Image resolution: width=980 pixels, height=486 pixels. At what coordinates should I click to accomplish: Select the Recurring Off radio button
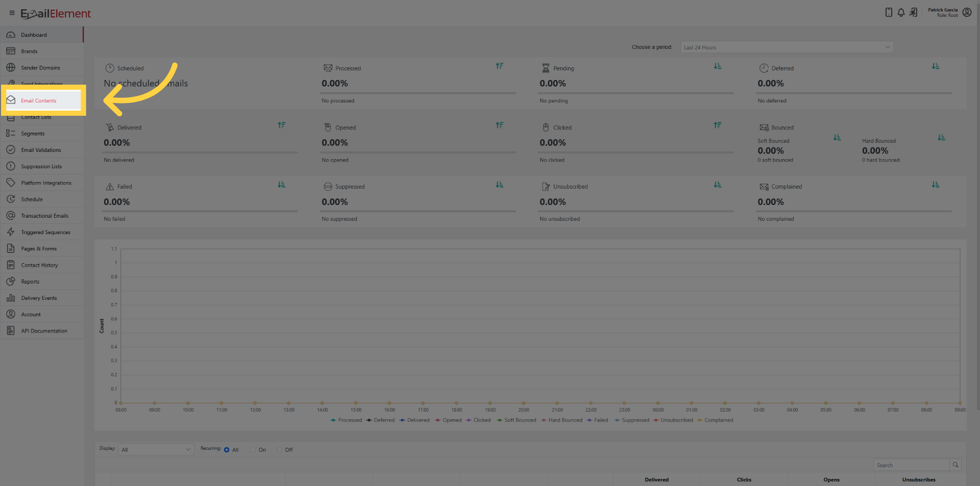279,450
